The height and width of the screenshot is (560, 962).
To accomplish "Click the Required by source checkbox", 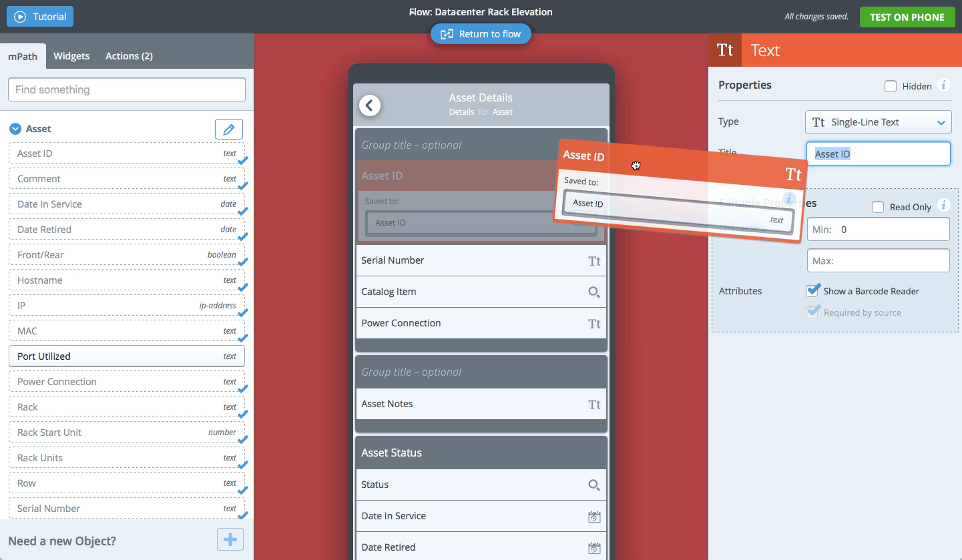I will point(812,312).
